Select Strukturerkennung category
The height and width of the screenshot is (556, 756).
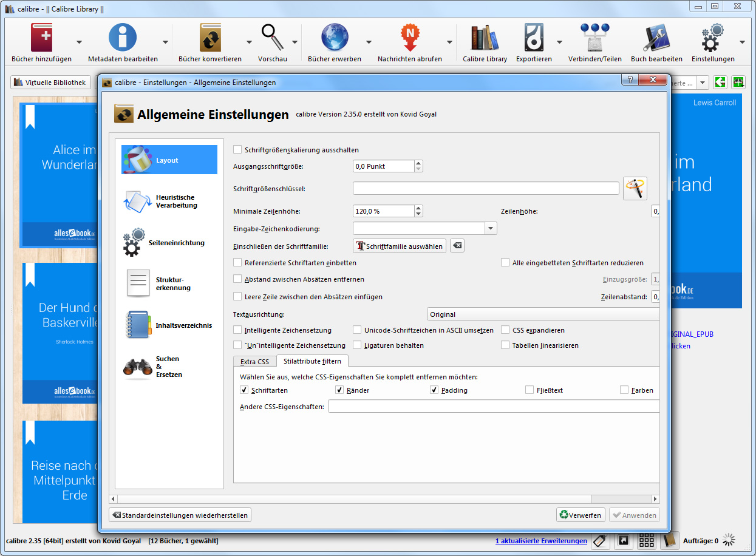[x=169, y=283]
